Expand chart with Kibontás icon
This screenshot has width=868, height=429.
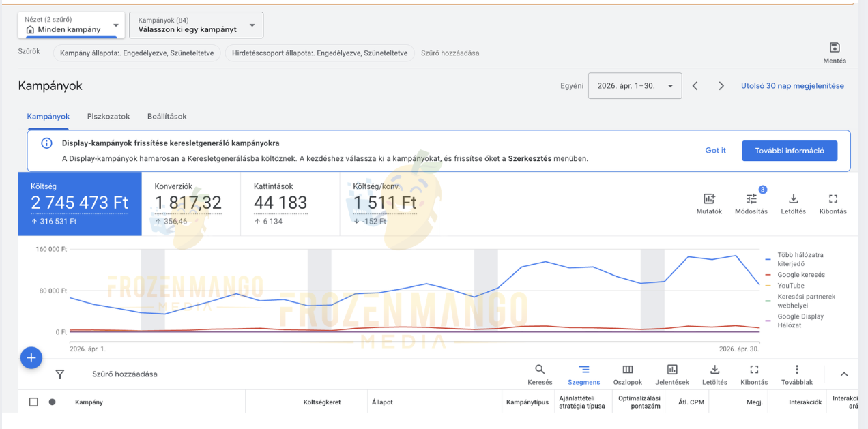[833, 198]
